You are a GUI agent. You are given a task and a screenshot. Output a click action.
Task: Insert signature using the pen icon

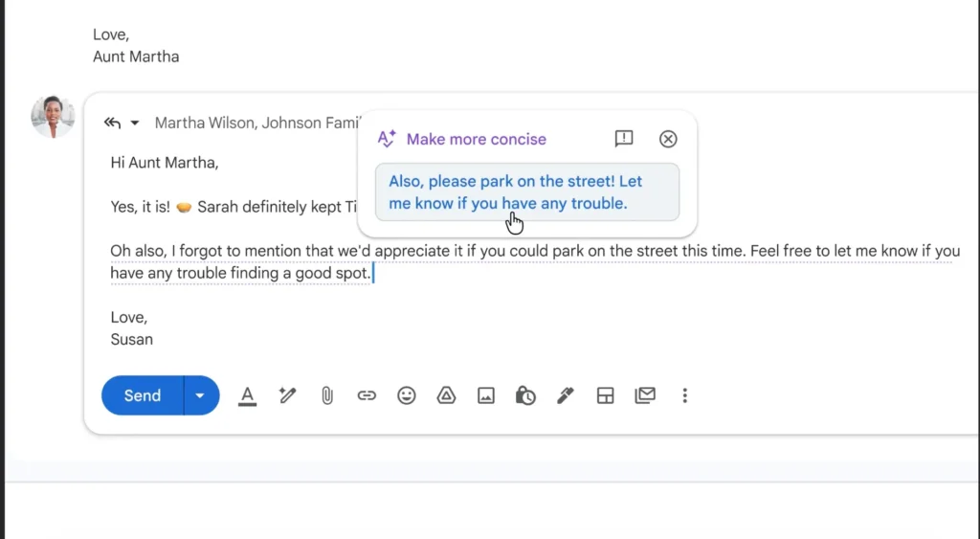(566, 395)
